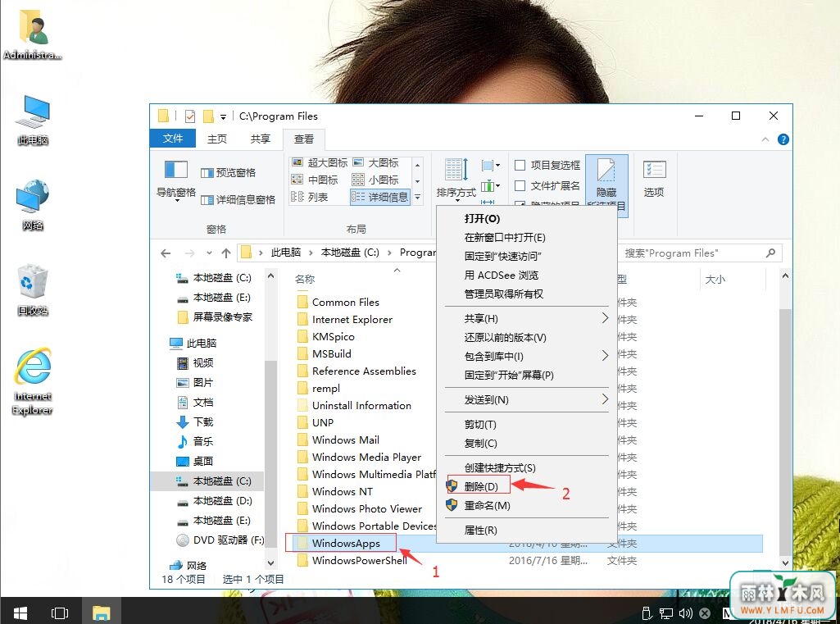This screenshot has height=624, width=840.
Task: Click the back navigation arrow
Action: [166, 253]
